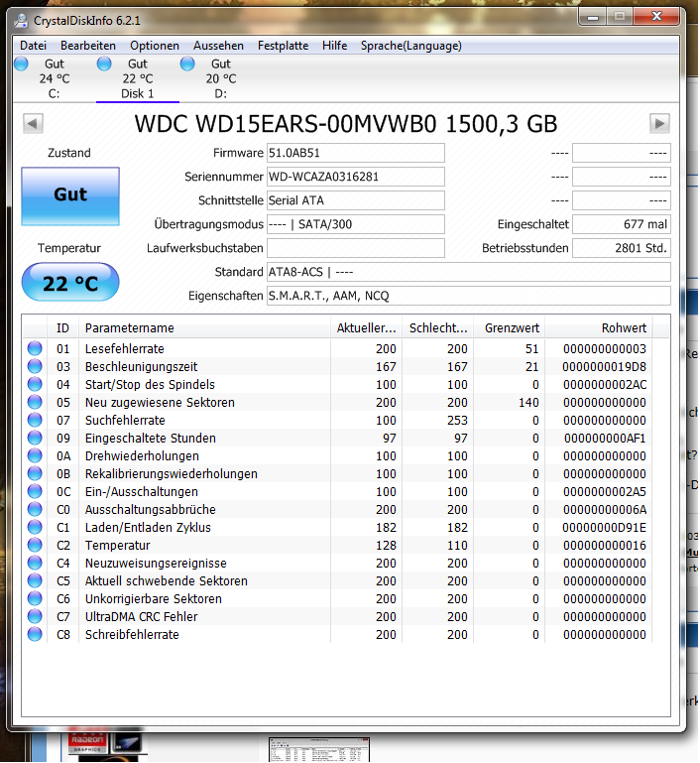The image size is (700, 763).
Task: Click the Eingeschaltet 677 mal field
Action: coord(622,224)
